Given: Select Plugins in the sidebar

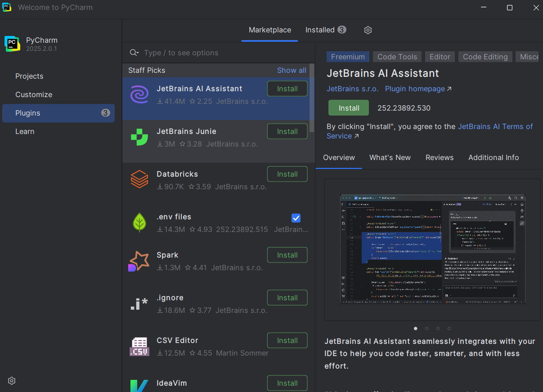Looking at the screenshot, I should [58, 113].
